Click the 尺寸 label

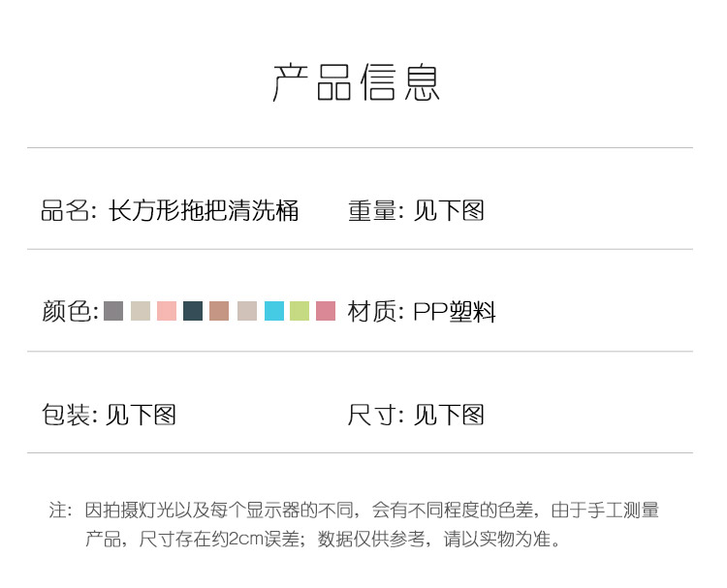coord(372,415)
